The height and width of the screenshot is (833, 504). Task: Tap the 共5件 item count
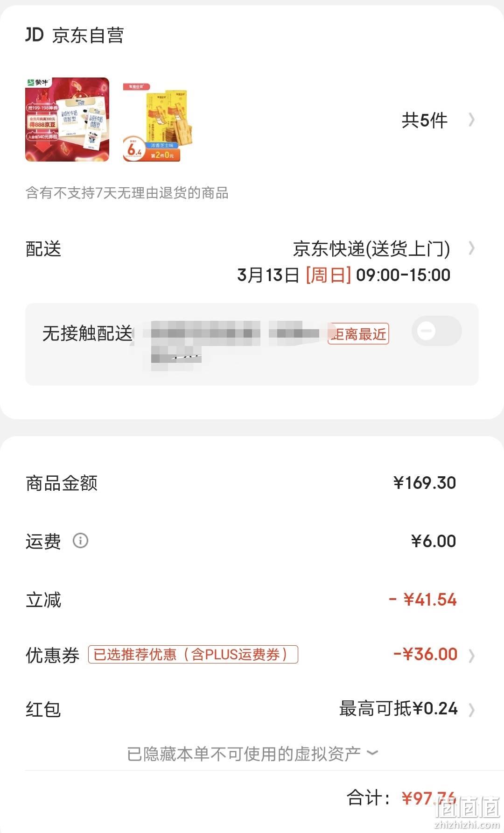click(425, 120)
